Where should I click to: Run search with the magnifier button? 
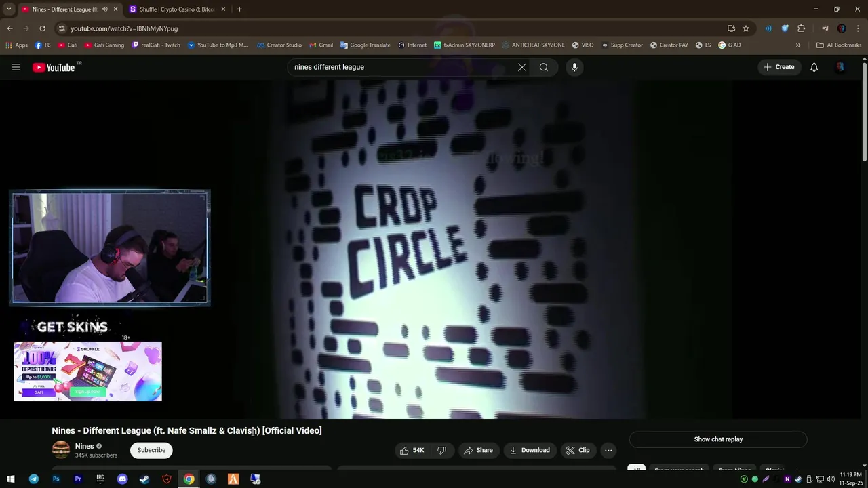coord(544,67)
